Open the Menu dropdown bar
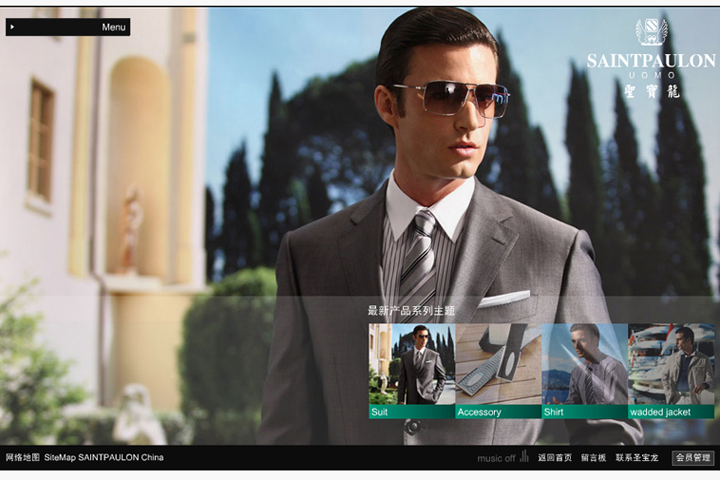This screenshot has width=720, height=480. (x=68, y=27)
